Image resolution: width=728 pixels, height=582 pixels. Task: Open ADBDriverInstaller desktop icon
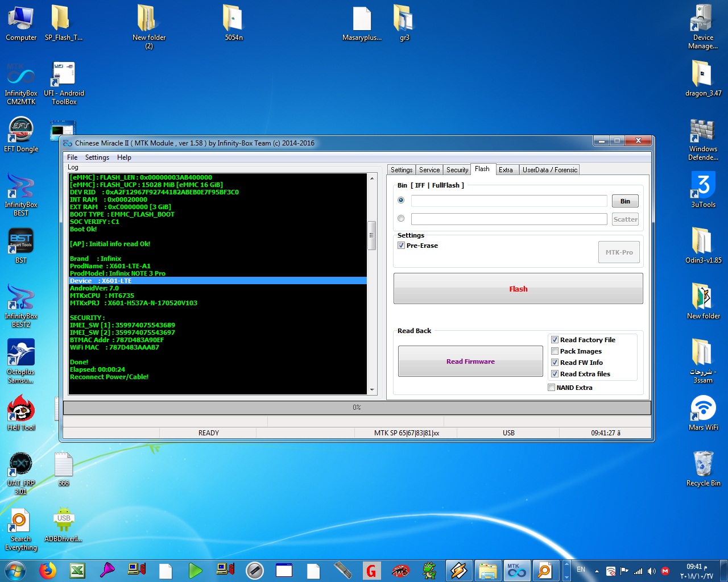tap(64, 525)
